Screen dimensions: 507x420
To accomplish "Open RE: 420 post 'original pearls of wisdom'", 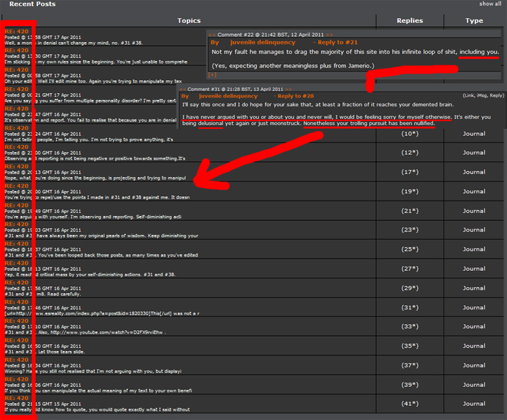I will point(17,224).
